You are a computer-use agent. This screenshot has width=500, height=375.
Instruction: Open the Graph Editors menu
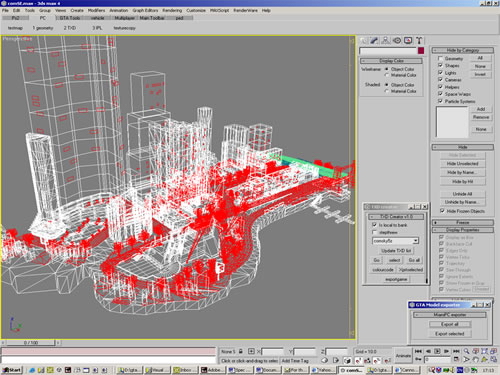[x=145, y=10]
